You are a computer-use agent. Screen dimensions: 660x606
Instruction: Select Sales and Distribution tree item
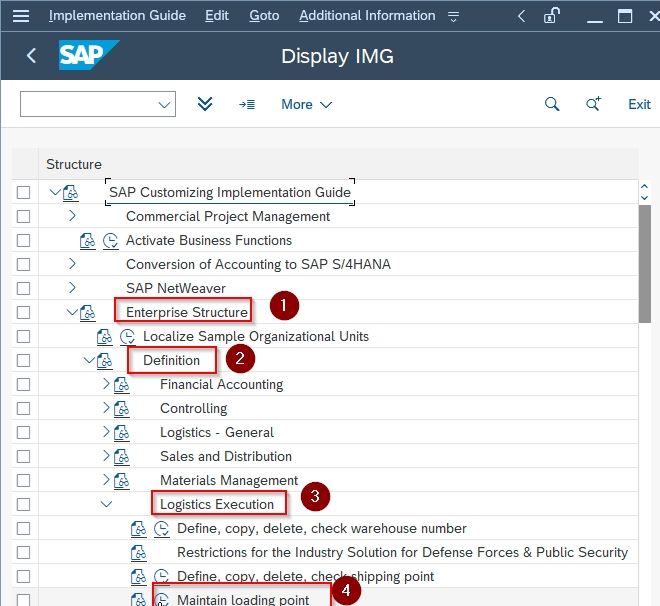[226, 457]
